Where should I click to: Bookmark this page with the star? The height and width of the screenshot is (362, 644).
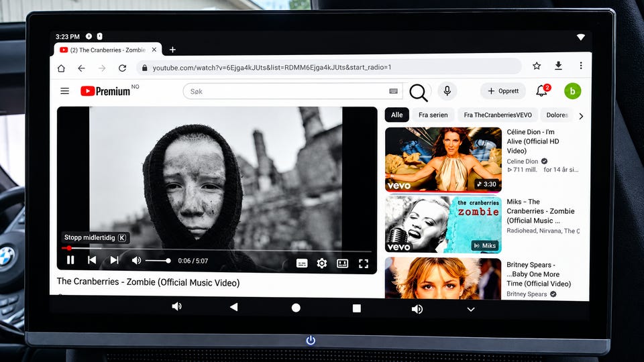tap(537, 66)
